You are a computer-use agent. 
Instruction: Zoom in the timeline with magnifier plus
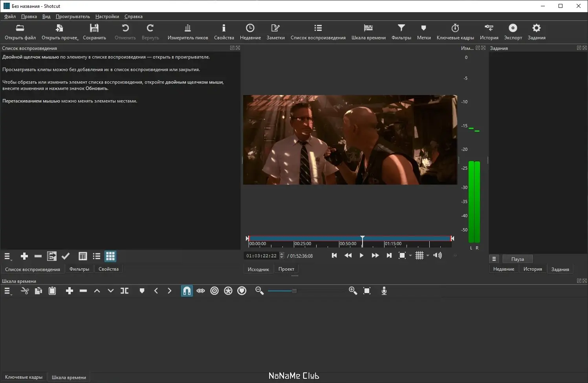coord(353,291)
